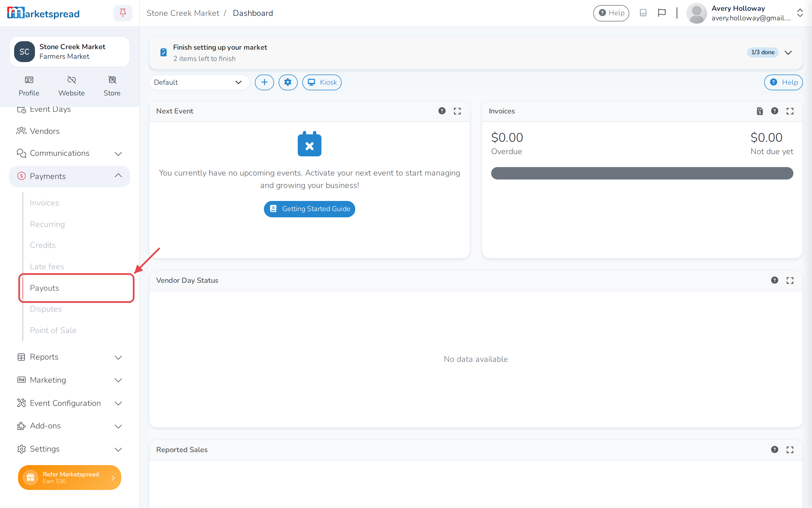Click the tablet icon in header

643,13
